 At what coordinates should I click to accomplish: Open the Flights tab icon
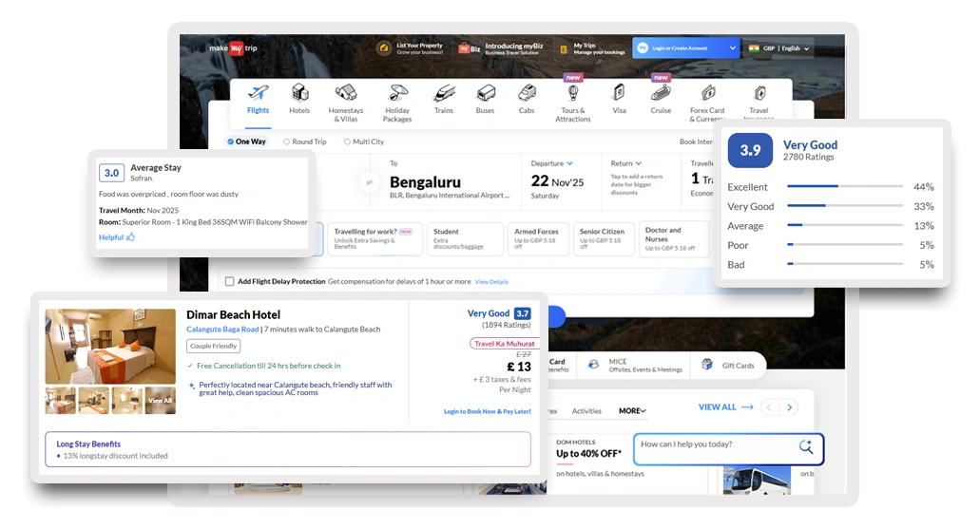[259, 93]
